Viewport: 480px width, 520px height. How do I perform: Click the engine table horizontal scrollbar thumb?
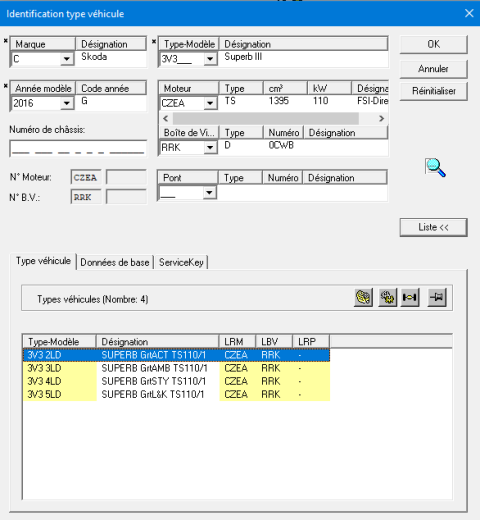(x=266, y=119)
